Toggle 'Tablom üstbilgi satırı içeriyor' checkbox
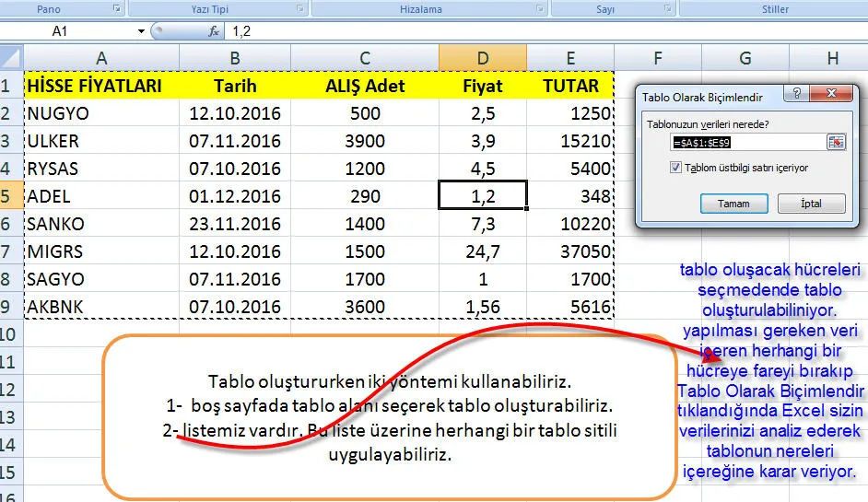Image resolution: width=868 pixels, height=502 pixels. click(x=677, y=168)
